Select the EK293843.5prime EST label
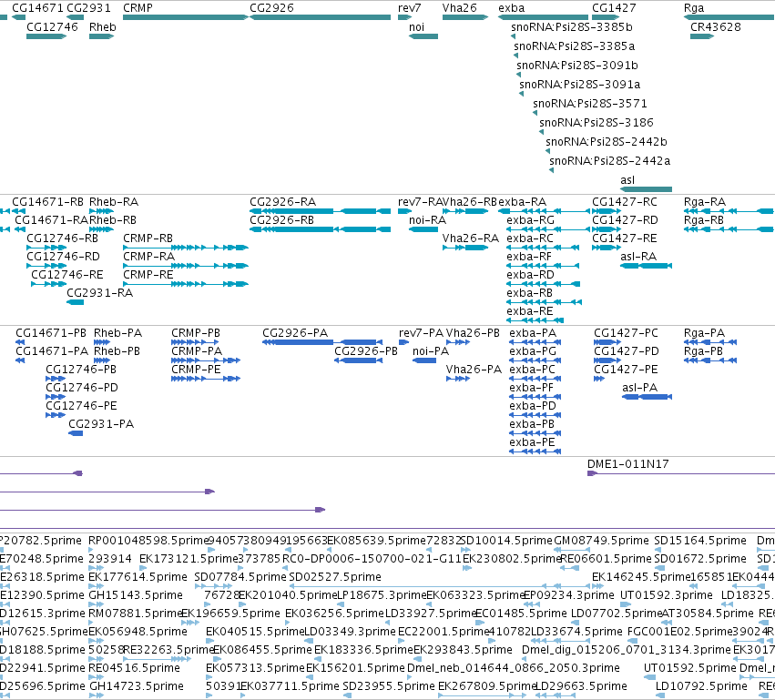 [x=464, y=650]
